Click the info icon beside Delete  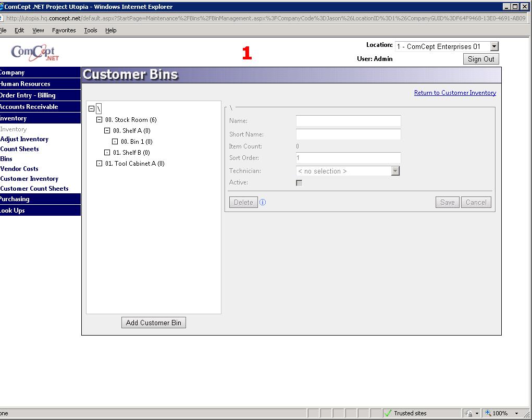(263, 202)
